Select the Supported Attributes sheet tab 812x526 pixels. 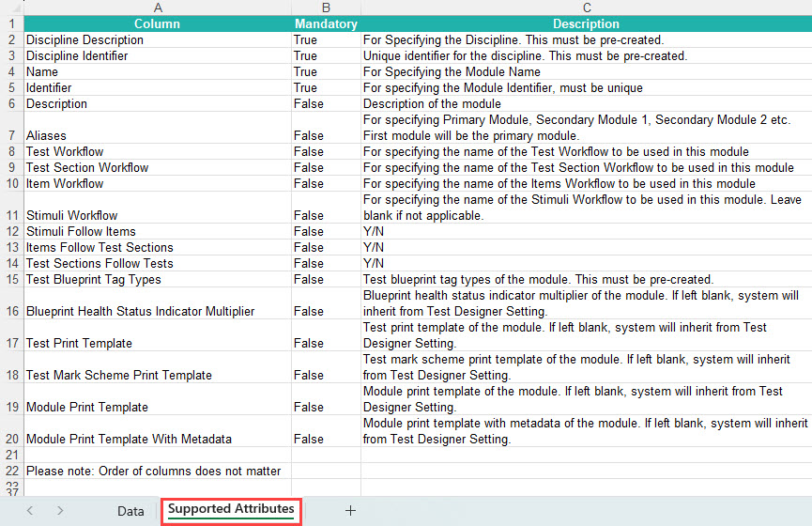231,510
